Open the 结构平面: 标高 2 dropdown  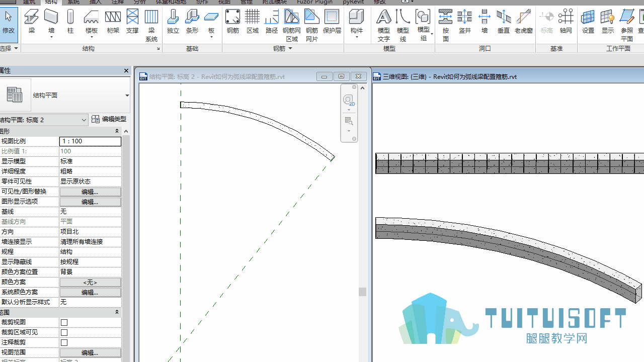point(44,120)
